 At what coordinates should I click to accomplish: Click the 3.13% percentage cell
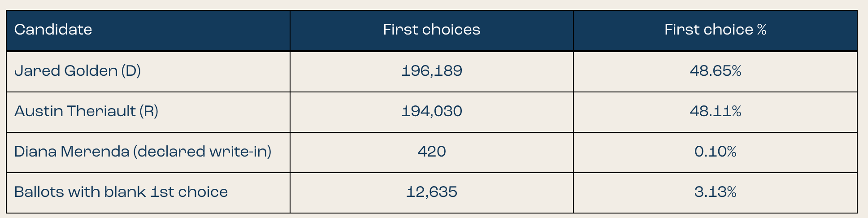point(715,193)
